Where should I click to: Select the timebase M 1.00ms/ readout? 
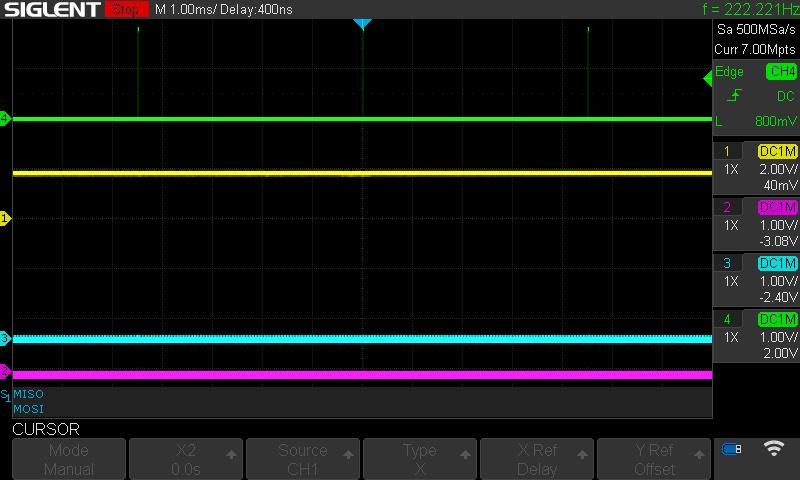(186, 9)
